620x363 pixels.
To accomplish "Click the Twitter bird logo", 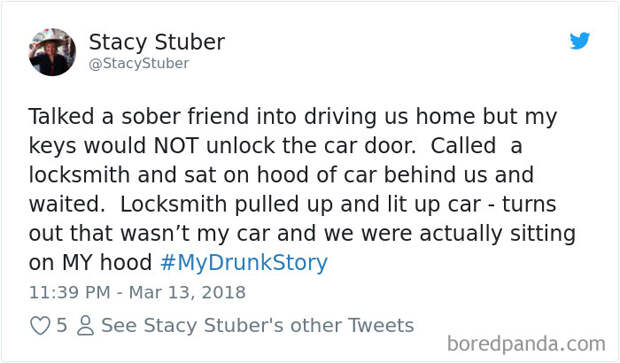I will point(580,41).
